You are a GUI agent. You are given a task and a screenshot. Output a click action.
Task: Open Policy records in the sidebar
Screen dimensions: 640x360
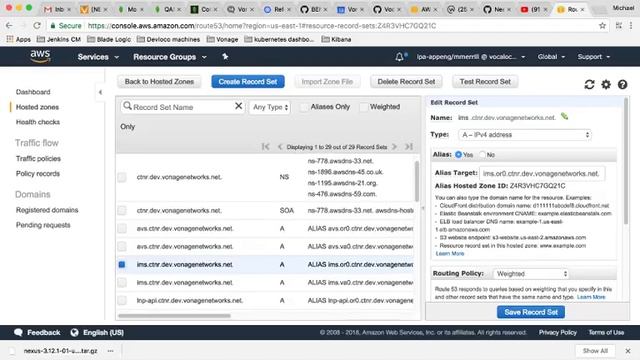(x=38, y=173)
